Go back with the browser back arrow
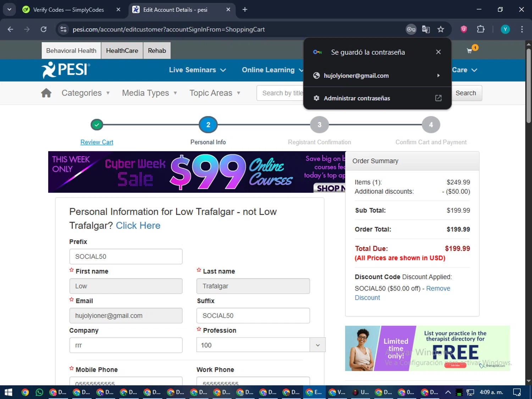This screenshot has height=399, width=532. coord(10,29)
